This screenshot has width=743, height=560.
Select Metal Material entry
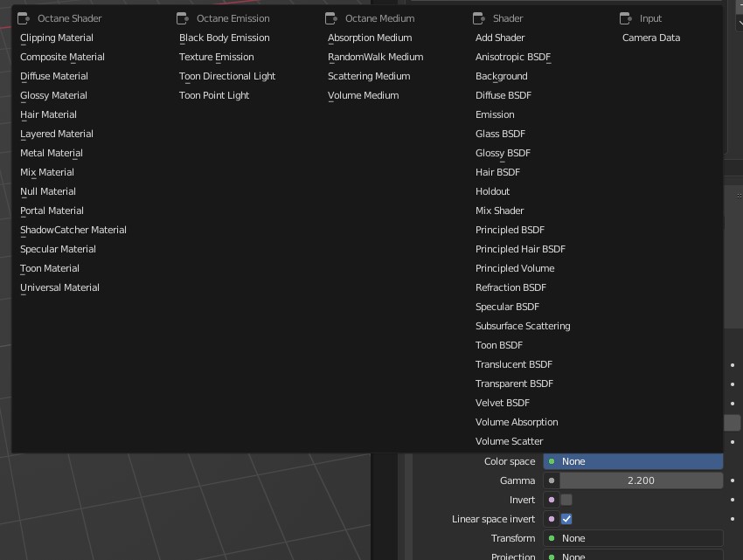pyautogui.click(x=52, y=153)
